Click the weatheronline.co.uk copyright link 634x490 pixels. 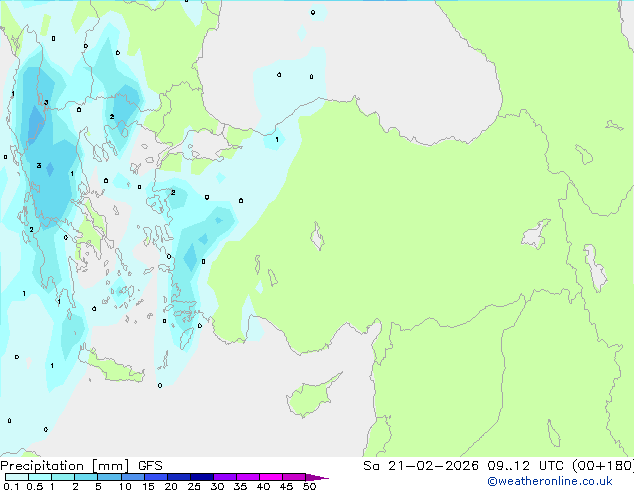click(x=550, y=481)
